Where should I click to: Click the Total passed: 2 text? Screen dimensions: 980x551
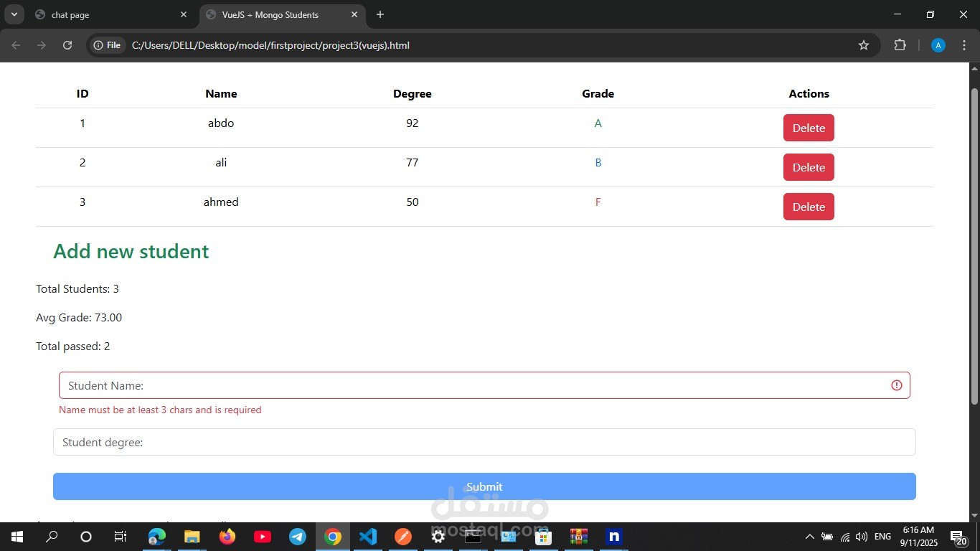click(73, 347)
